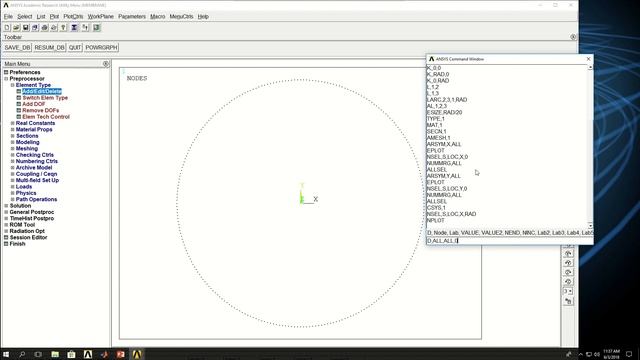Click the Reset Picking toolbar icon
This screenshot has height=360, width=640.
(x=85, y=27)
